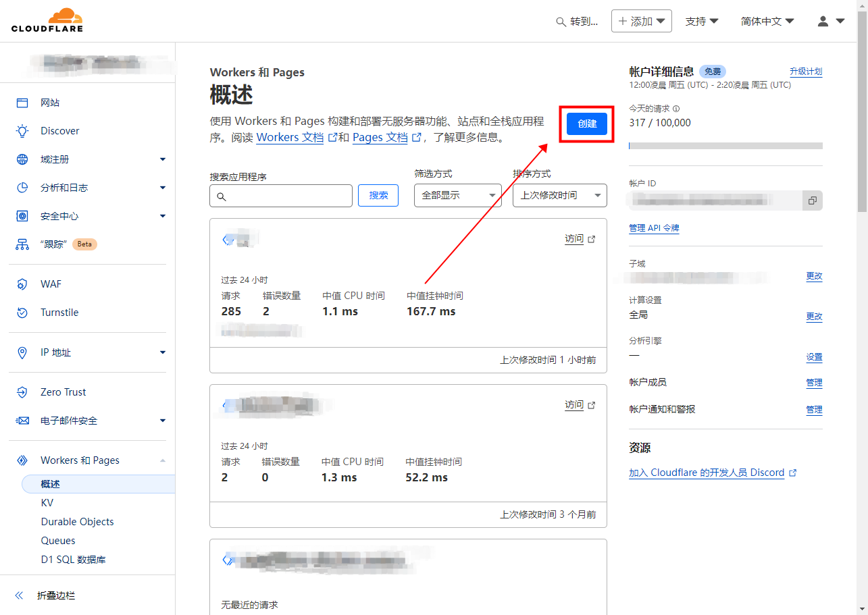
Task: Click the info icon beside 今天的请求
Action: pyautogui.click(x=676, y=108)
